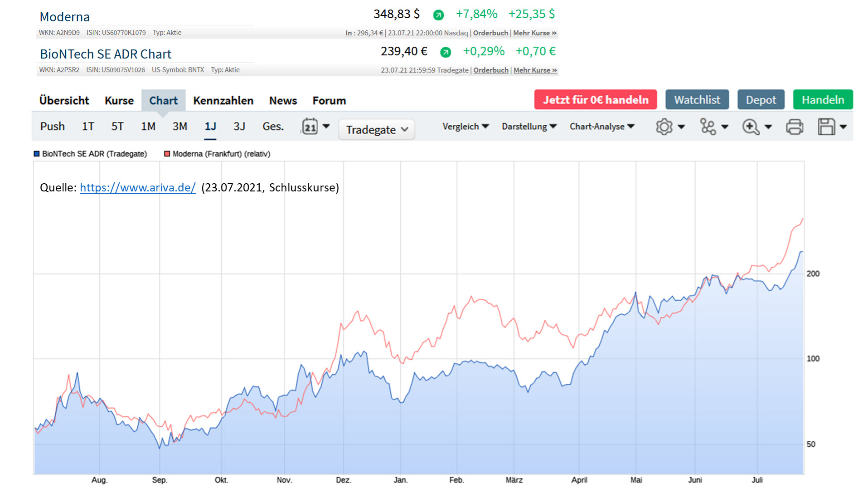Follow the ariva.de source link

(138, 187)
